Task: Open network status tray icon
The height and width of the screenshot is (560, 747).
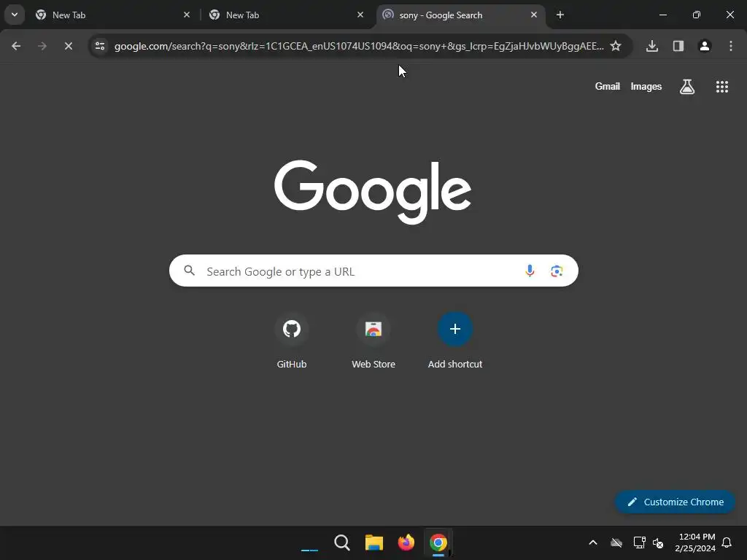Action: click(639, 542)
